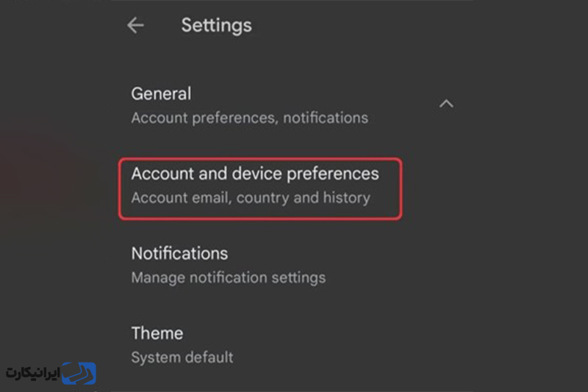The image size is (588, 392).
Task: Select the General section heading
Action: point(161,93)
